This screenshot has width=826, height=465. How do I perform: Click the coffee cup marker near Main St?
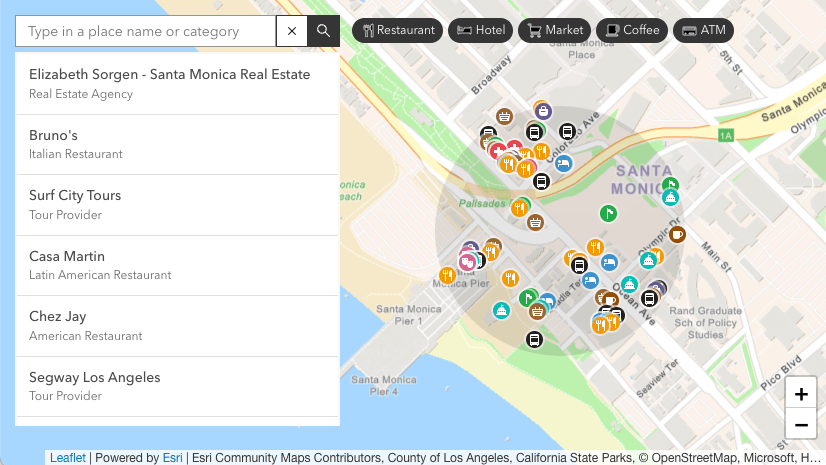coord(677,234)
